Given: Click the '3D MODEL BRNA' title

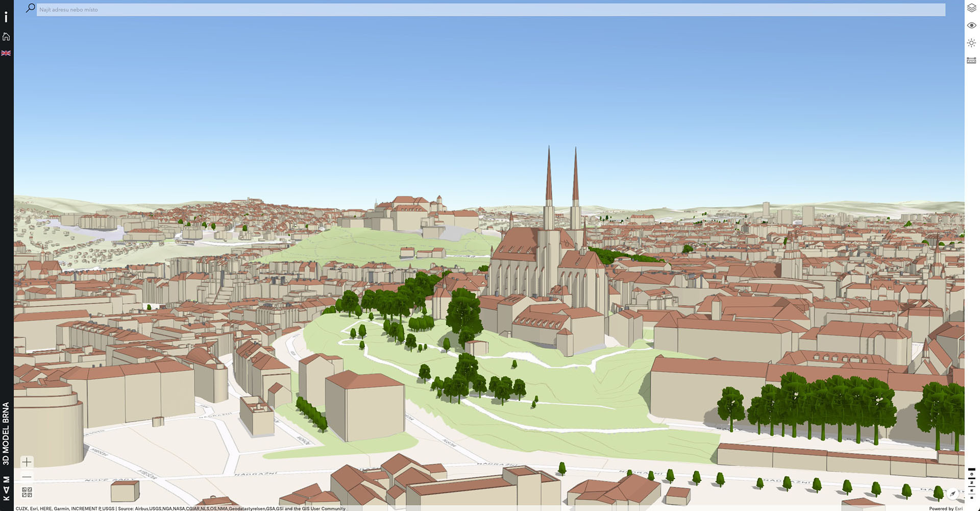Looking at the screenshot, I should 6,433.
